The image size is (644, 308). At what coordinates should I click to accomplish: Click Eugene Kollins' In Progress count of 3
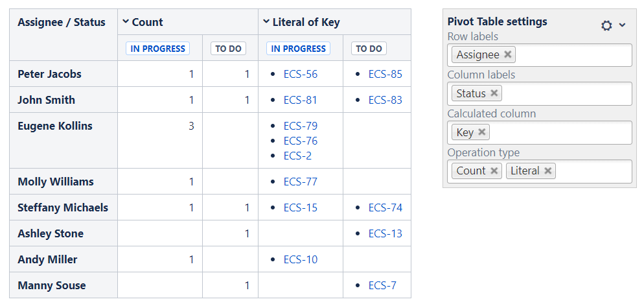(x=191, y=126)
